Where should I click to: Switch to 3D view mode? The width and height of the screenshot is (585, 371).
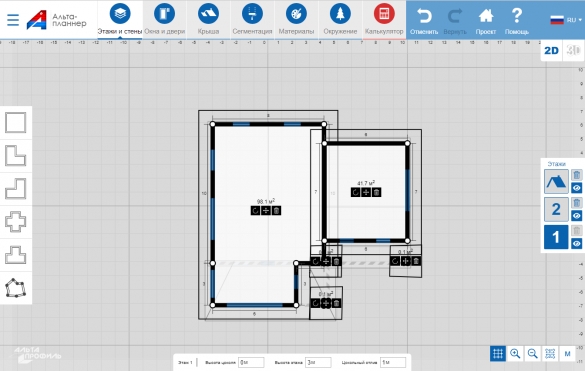point(574,50)
